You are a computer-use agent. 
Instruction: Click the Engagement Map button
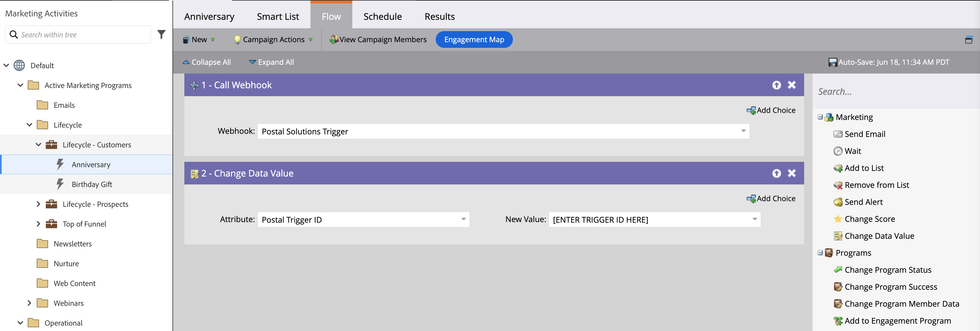coord(474,40)
